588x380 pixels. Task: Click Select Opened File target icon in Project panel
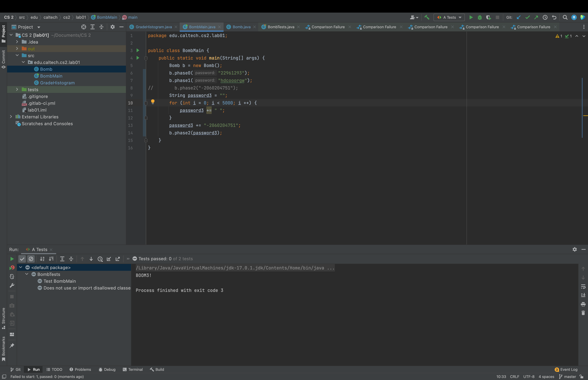(84, 27)
